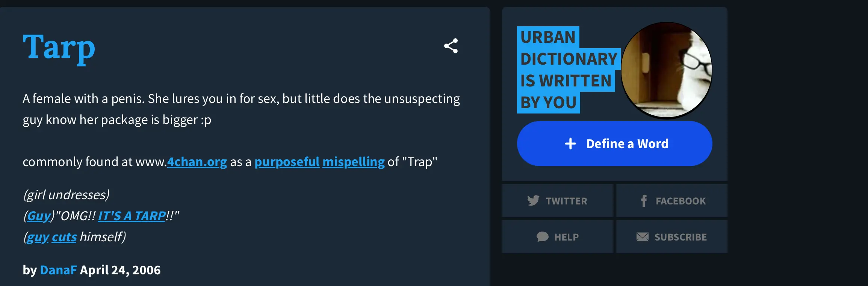Open the 'purposeful' definition link
The height and width of the screenshot is (286, 868).
click(287, 162)
